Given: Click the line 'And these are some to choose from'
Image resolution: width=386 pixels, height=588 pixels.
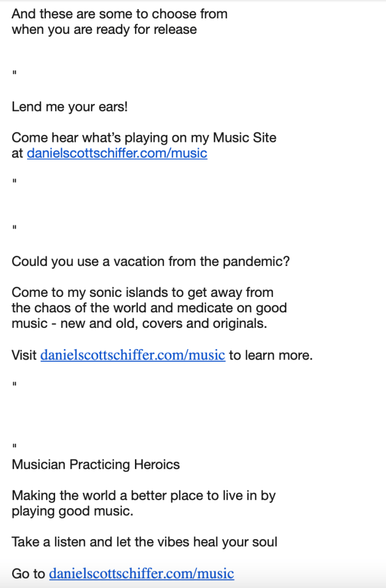Looking at the screenshot, I should 119,14.
